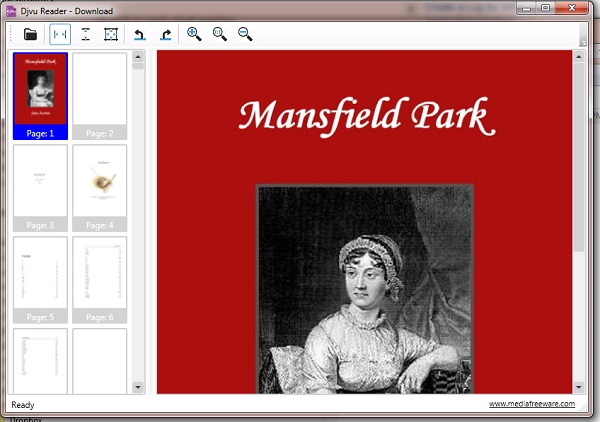The height and width of the screenshot is (422, 600).
Task: Enable fit whole page view
Action: [111, 34]
